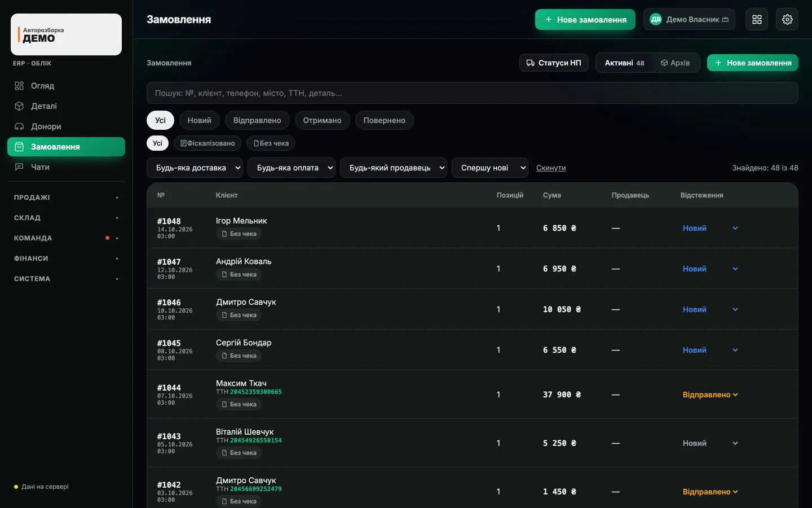Change status of order #1044 Відправлено
Viewport: 812px width, 508px height.
tap(710, 395)
